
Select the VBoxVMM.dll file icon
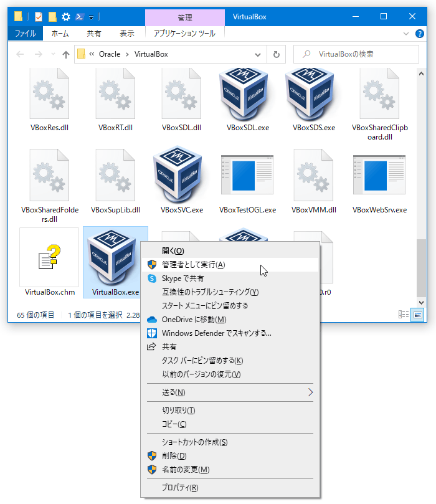tap(313, 175)
